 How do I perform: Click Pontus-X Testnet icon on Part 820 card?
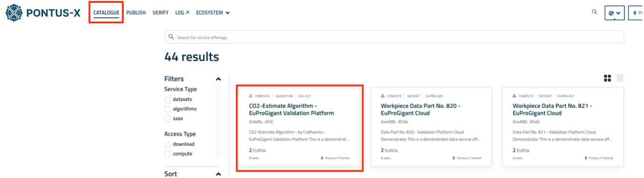454,158
